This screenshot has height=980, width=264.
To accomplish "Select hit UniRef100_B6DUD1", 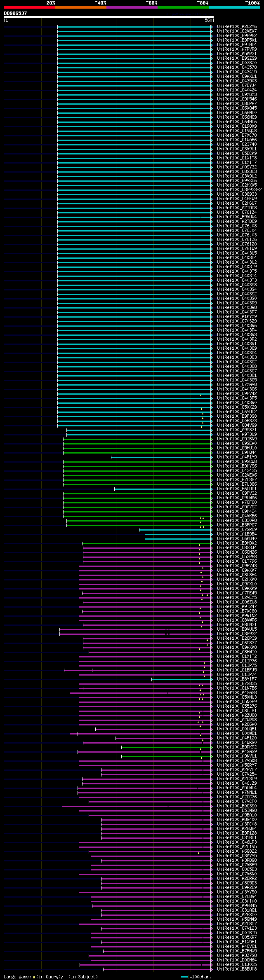I will (x=237, y=489).
